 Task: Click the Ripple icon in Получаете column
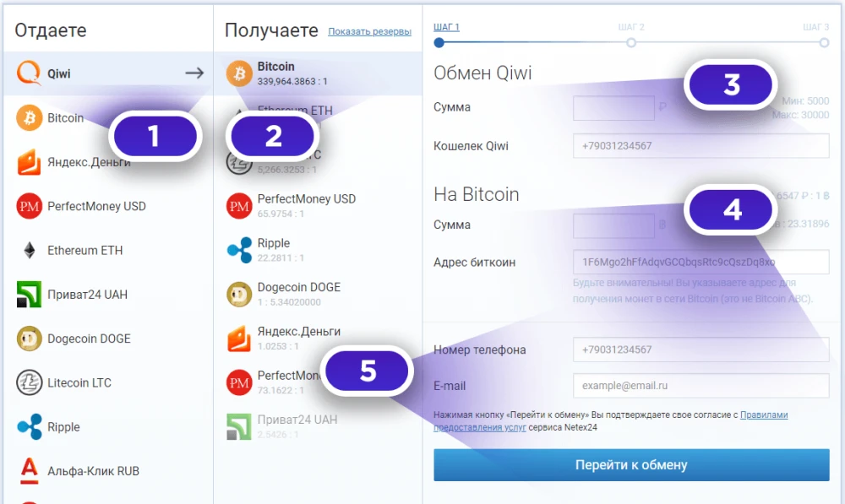239,250
